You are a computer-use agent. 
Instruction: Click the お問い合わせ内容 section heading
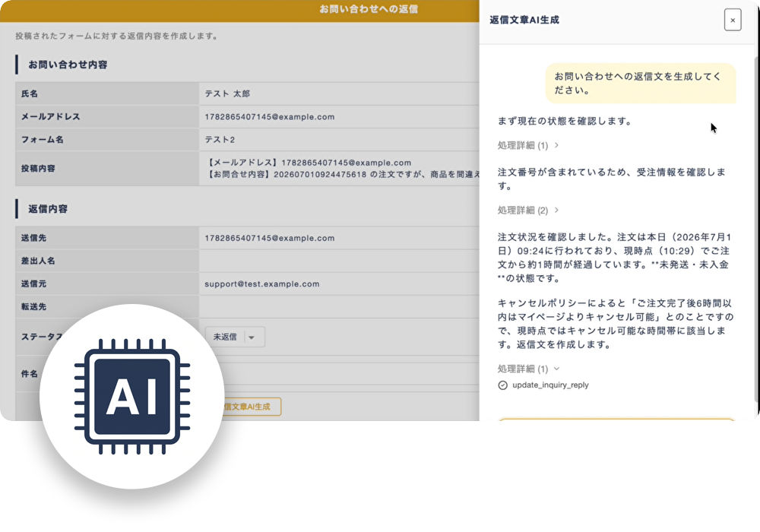(x=68, y=65)
